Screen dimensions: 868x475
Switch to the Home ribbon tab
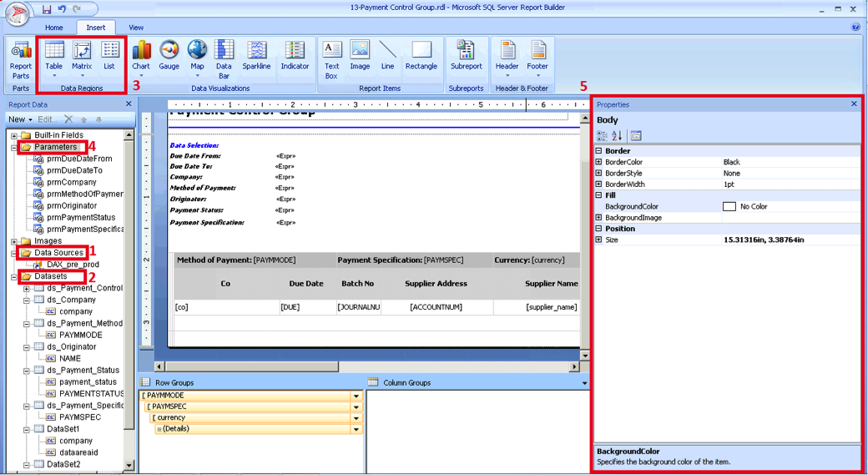(53, 27)
